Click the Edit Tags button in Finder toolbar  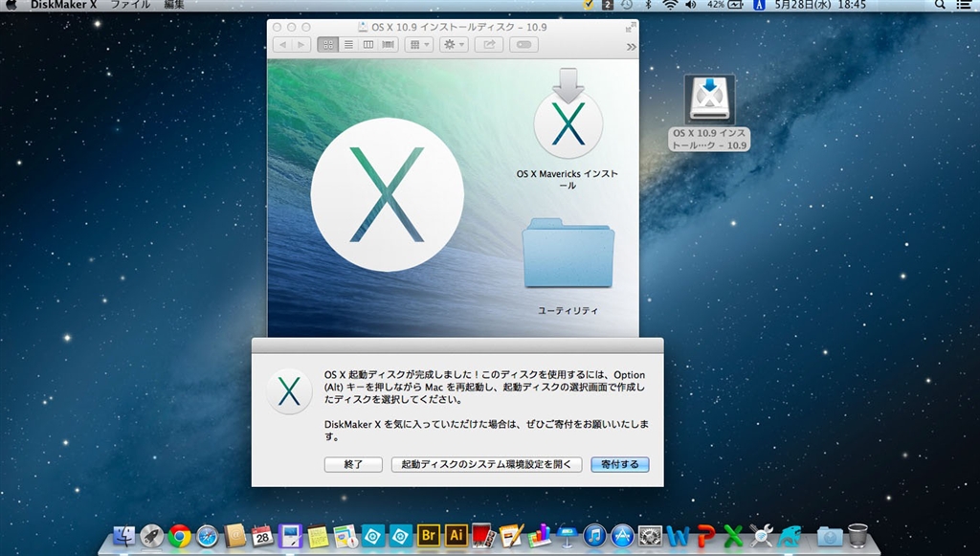point(523,45)
